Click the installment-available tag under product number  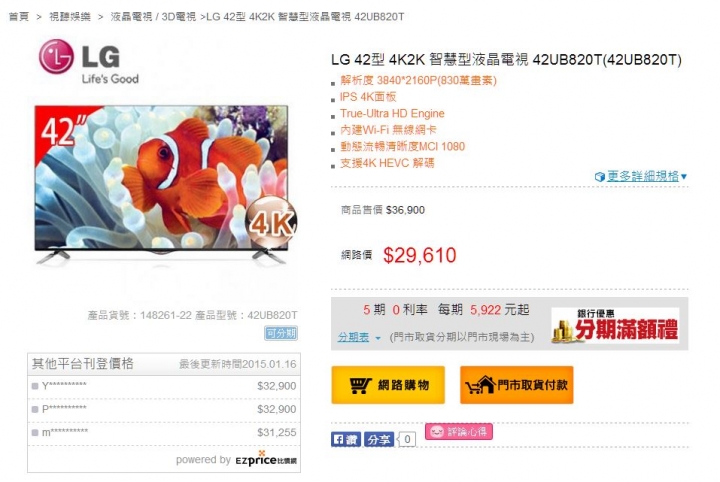pyautogui.click(x=281, y=333)
